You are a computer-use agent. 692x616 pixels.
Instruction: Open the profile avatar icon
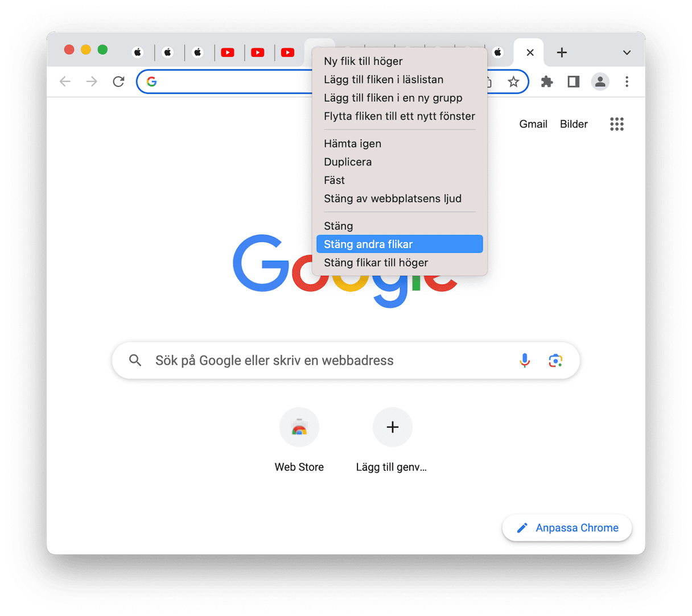click(x=600, y=82)
